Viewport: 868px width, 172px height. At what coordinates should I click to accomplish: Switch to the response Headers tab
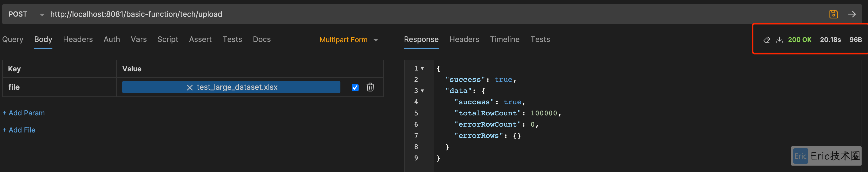tap(464, 39)
